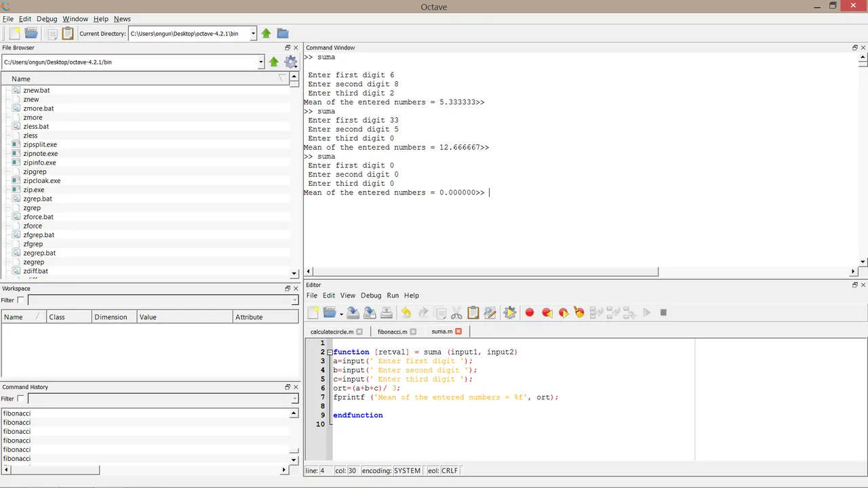Go up one directory from main toolbar
The height and width of the screenshot is (488, 868).
click(267, 33)
